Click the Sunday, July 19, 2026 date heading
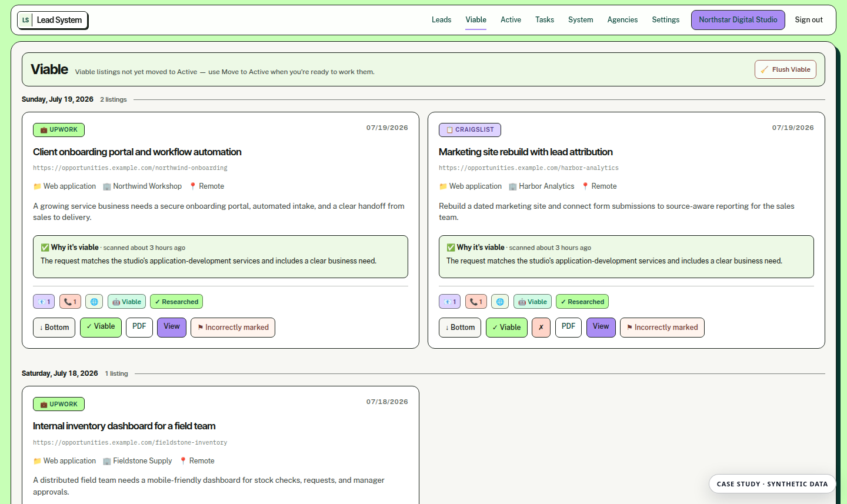Image resolution: width=847 pixels, height=504 pixels. pos(58,99)
